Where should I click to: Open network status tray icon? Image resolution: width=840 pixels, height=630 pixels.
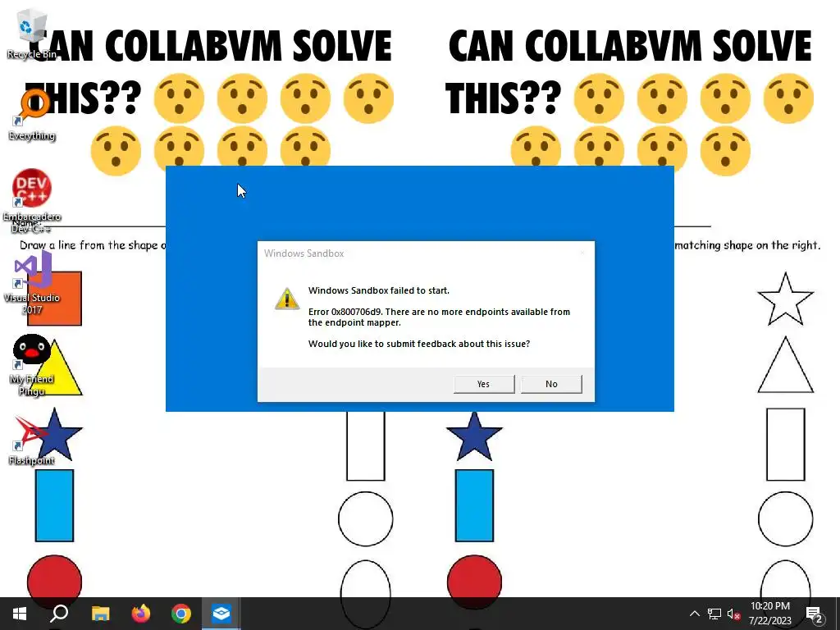pyautogui.click(x=714, y=614)
